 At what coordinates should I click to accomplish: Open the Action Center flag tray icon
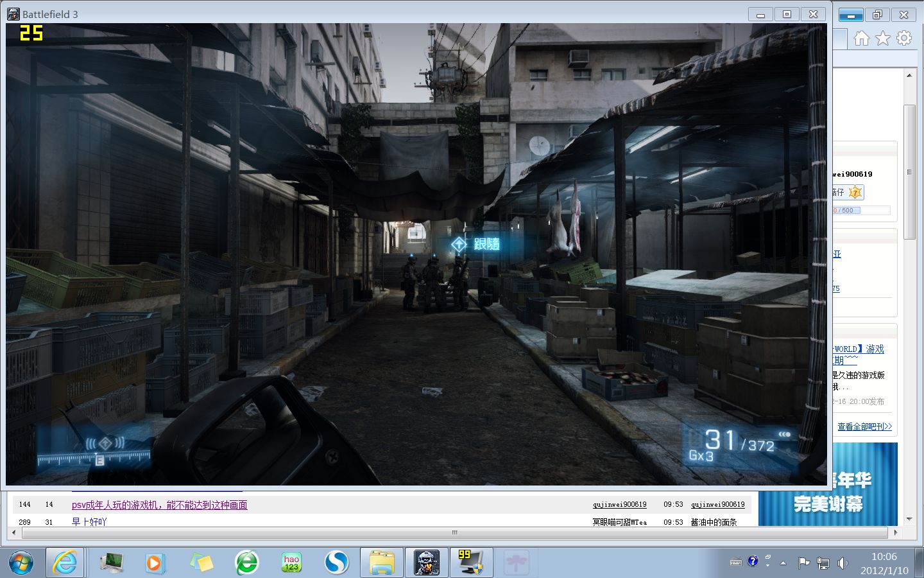pos(803,563)
